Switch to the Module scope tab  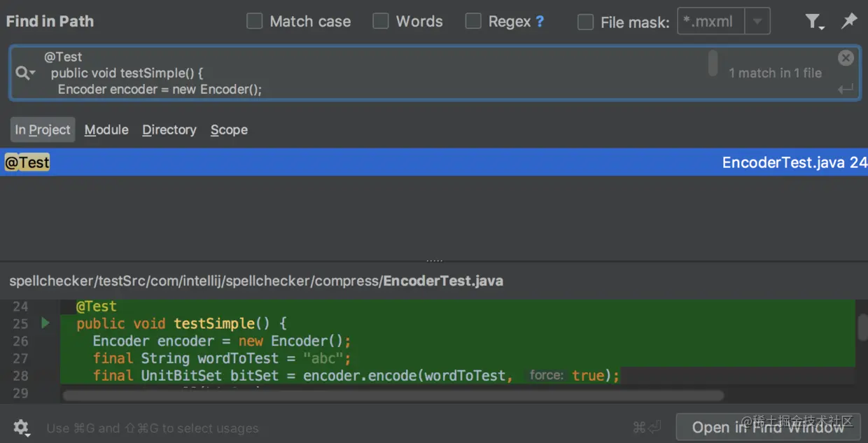[106, 129]
